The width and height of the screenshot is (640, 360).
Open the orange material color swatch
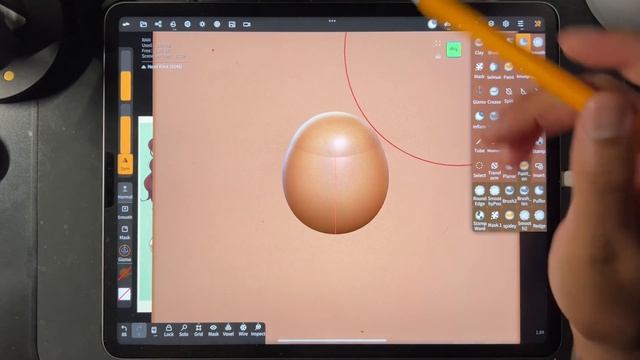(x=125, y=273)
